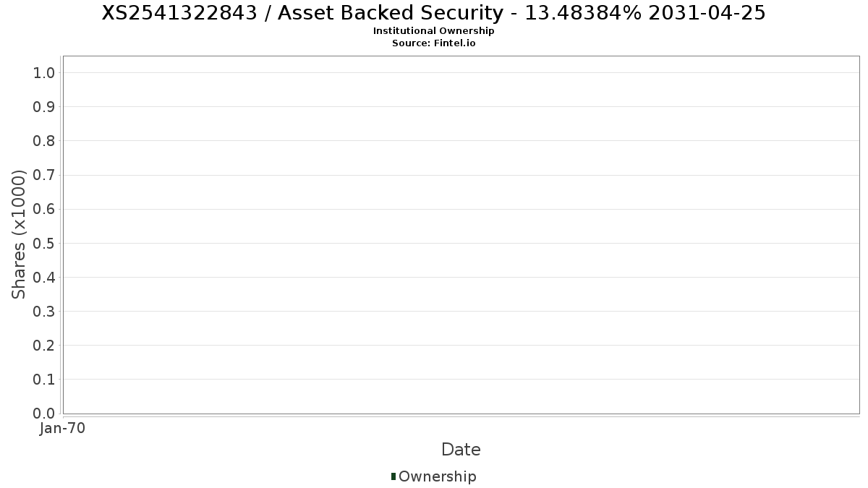The image size is (868, 488).
Task: Click the Shares (x1000) y-axis label
Action: point(19,234)
